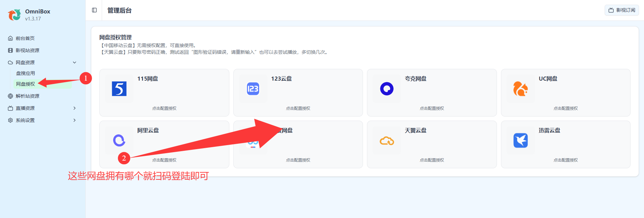The image size is (644, 218).
Task: Click the cloud icon beside 网盘资源
Action: coord(10,62)
